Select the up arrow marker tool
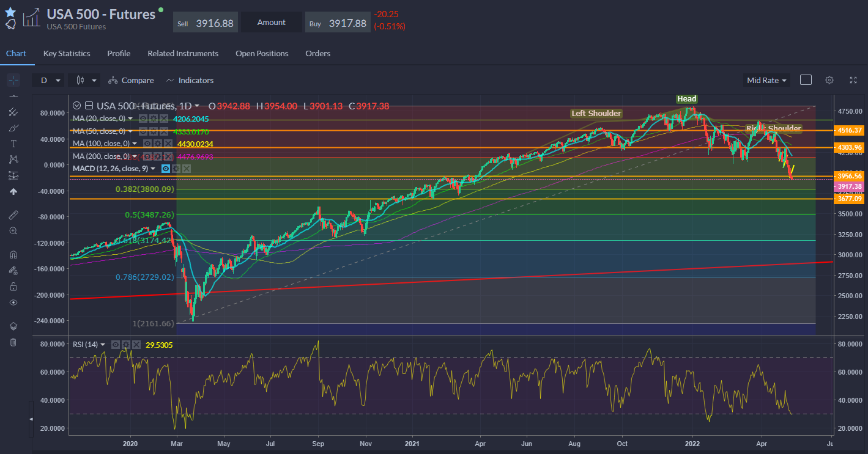This screenshot has width=868, height=454. click(13, 191)
